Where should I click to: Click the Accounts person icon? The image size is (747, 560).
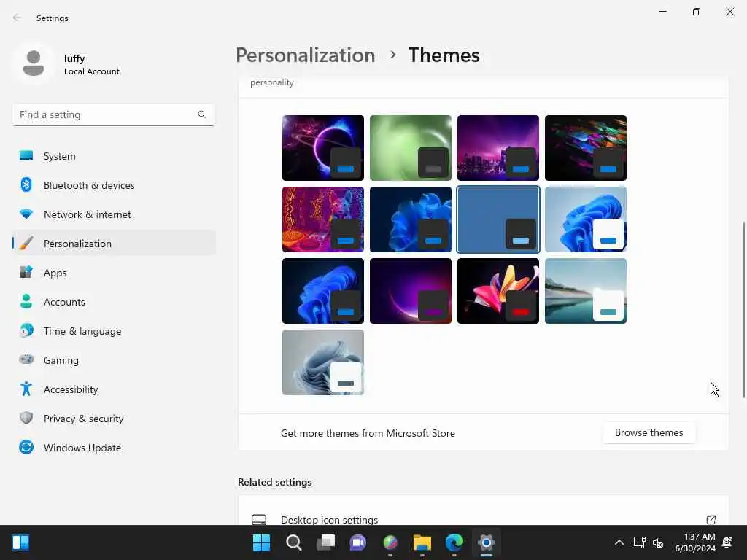pos(26,301)
